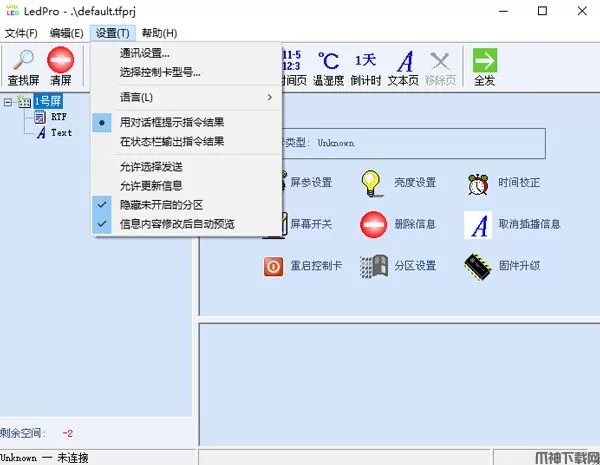Viewport: 600px width, 465px height.
Task: Click the 亮度设置 text label
Action: click(416, 182)
